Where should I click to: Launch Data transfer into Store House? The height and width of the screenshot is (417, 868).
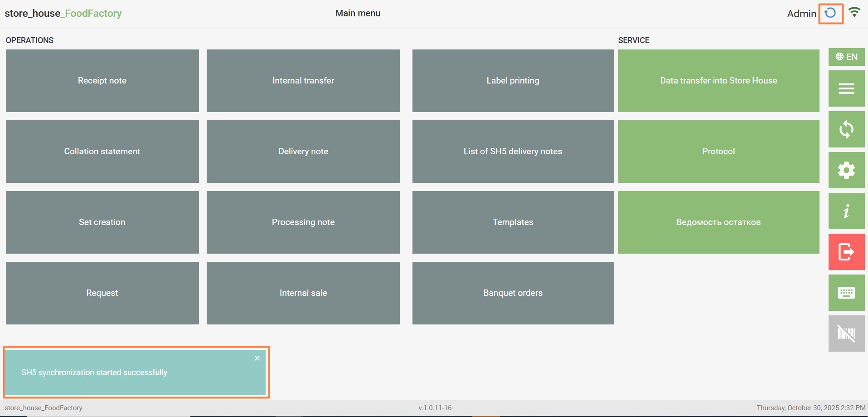[718, 81]
